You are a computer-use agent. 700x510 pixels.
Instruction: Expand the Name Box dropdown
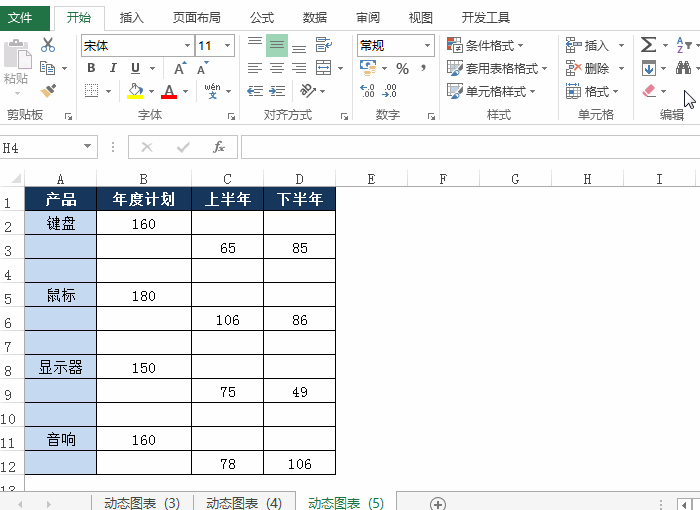point(88,146)
